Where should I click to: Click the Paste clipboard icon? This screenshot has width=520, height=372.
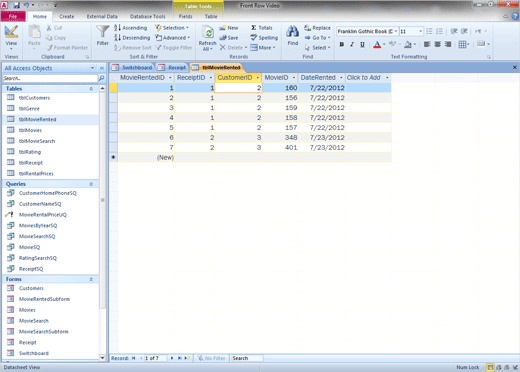34,32
